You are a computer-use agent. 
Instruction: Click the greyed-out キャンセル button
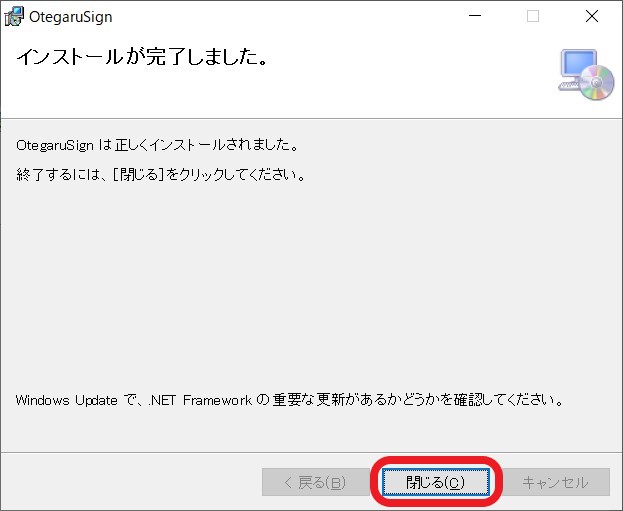point(555,482)
